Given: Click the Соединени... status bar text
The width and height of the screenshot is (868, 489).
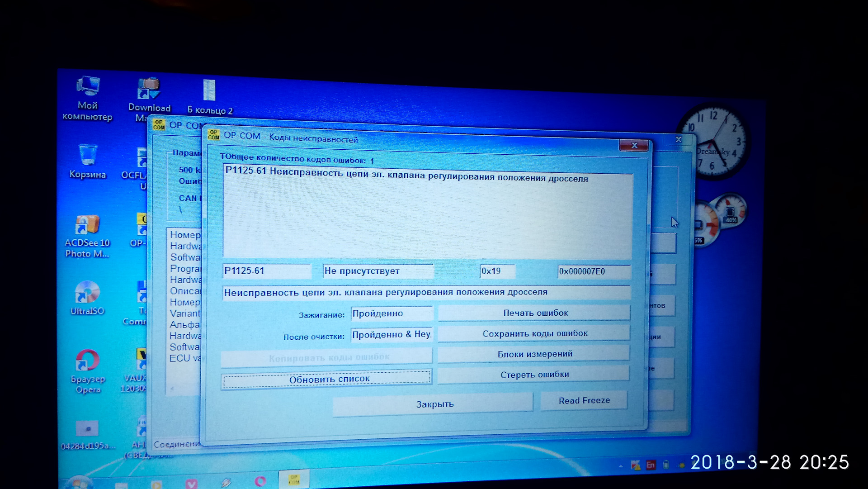Looking at the screenshot, I should 177,444.
